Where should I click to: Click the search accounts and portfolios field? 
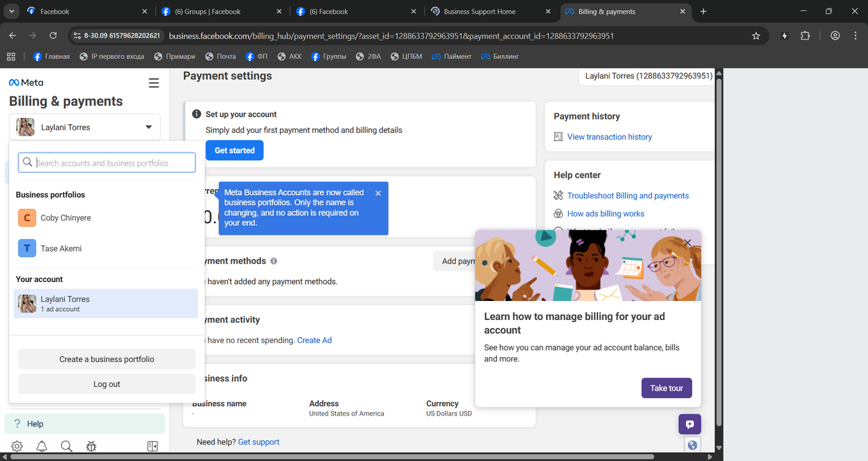(106, 163)
